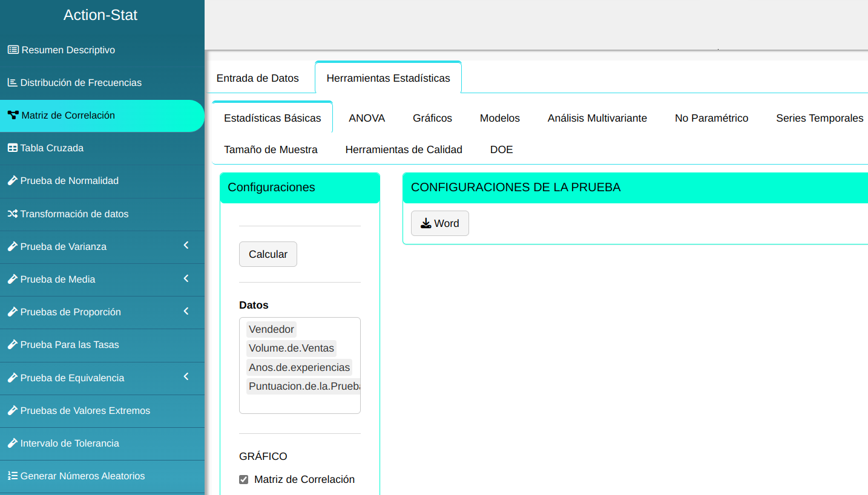Click the Resumen Descriptivo list icon
This screenshot has width=868, height=495.
point(13,50)
